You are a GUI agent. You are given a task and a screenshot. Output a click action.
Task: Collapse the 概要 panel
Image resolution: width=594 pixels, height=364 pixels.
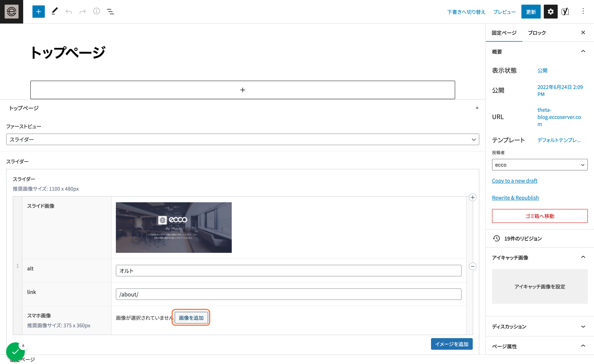coord(583,51)
